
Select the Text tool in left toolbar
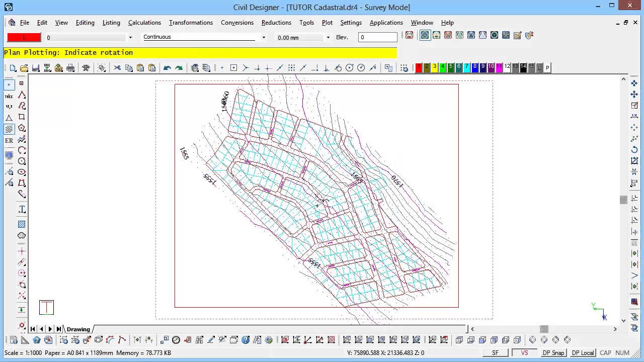point(22,209)
